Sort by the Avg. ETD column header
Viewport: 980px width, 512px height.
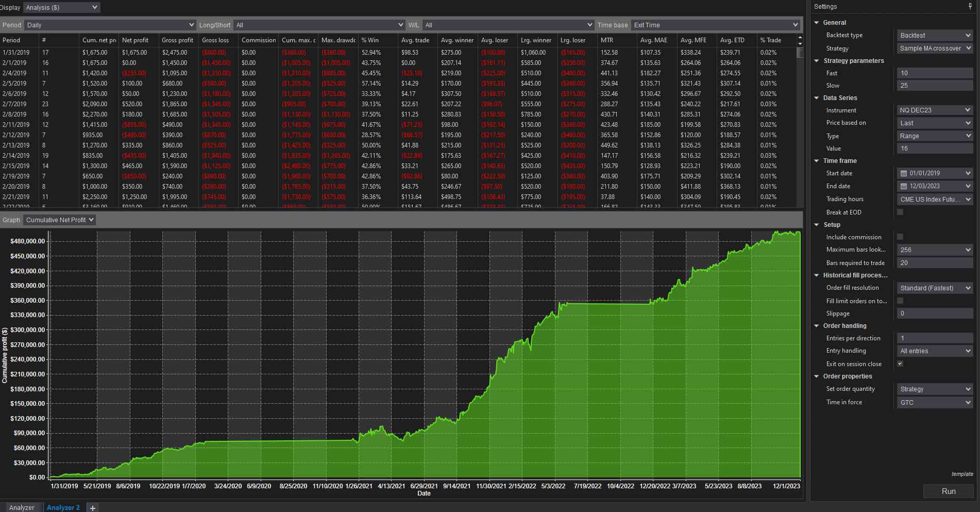737,40
